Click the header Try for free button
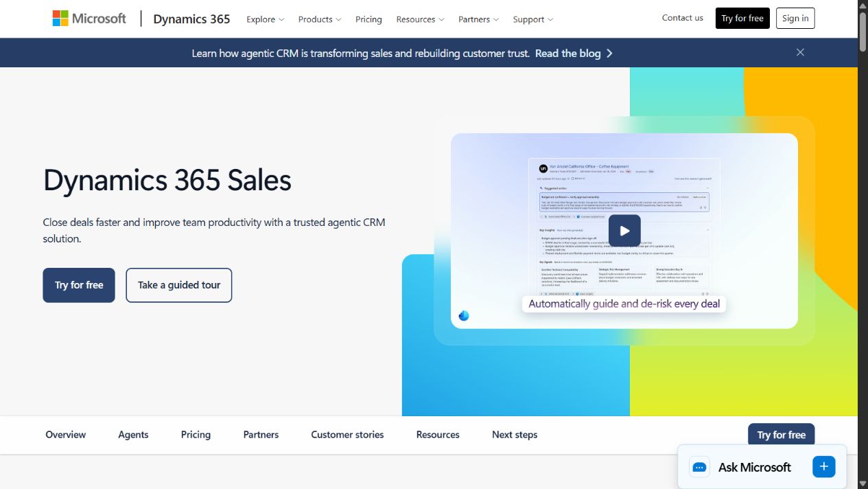 (742, 19)
